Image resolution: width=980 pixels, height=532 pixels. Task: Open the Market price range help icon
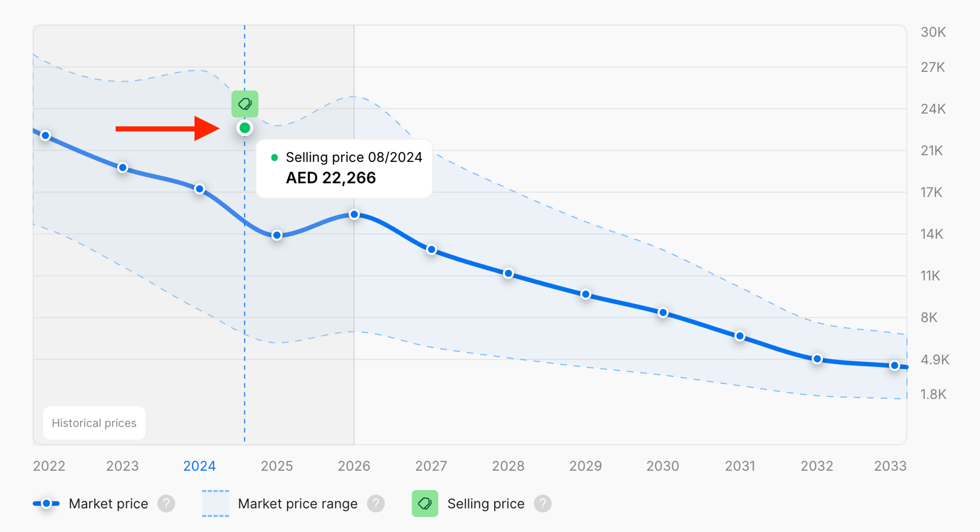tap(376, 503)
